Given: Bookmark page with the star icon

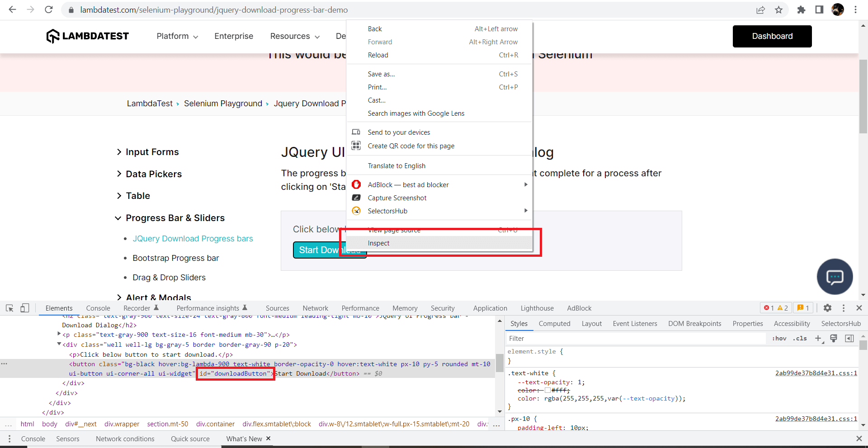Looking at the screenshot, I should 778,10.
